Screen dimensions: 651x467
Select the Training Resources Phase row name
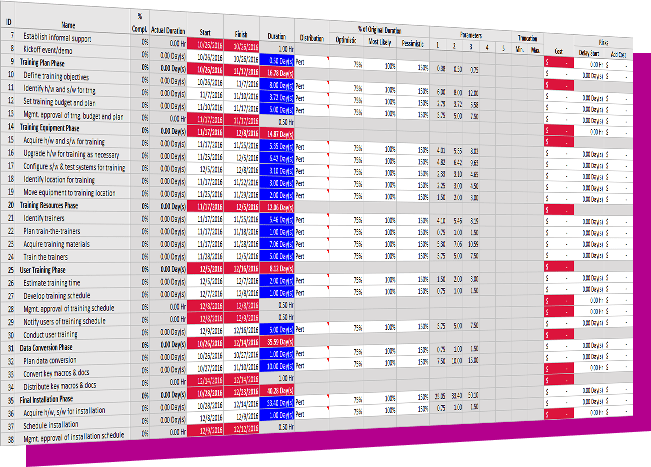[62, 204]
